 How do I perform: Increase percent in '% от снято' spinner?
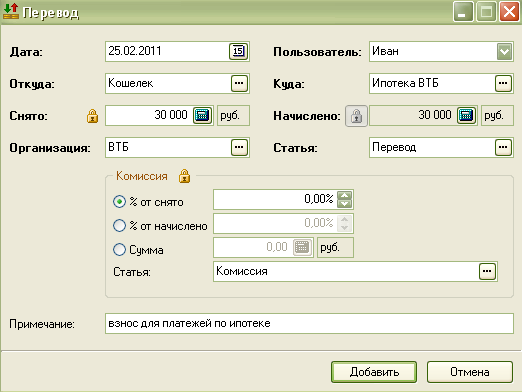[x=344, y=195]
